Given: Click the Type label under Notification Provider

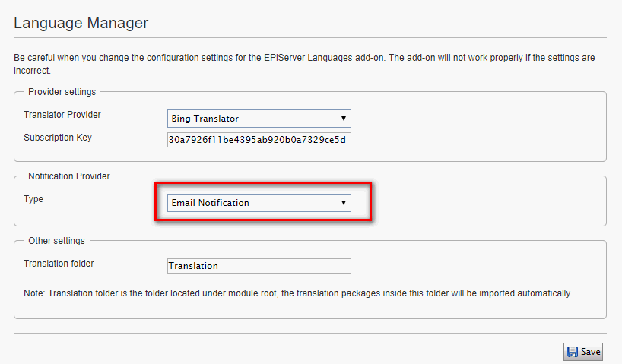Looking at the screenshot, I should (x=33, y=199).
